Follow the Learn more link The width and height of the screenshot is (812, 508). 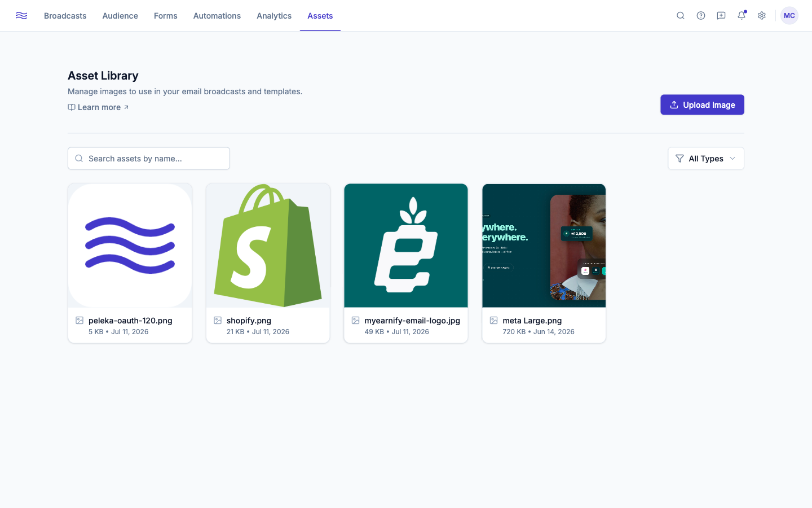tap(98, 107)
